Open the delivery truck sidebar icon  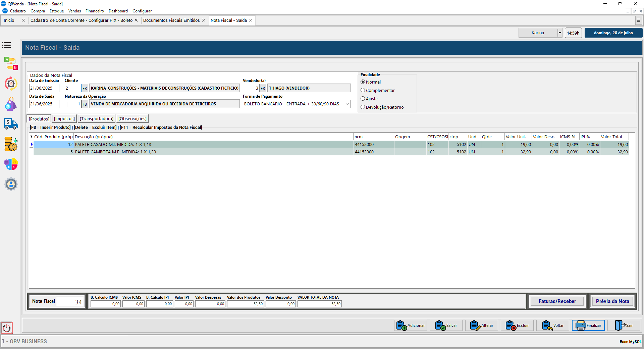tap(11, 124)
